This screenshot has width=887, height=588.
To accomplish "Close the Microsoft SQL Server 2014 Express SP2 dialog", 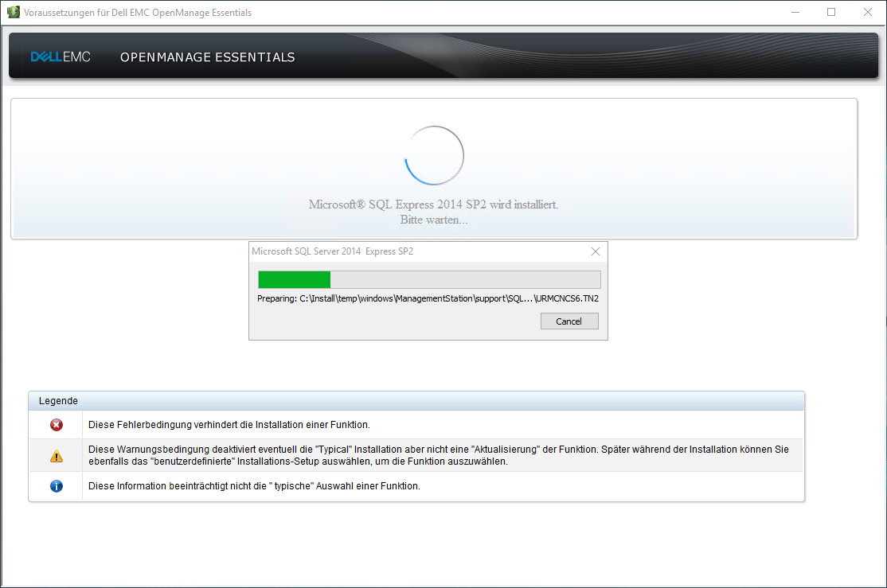I will point(595,251).
